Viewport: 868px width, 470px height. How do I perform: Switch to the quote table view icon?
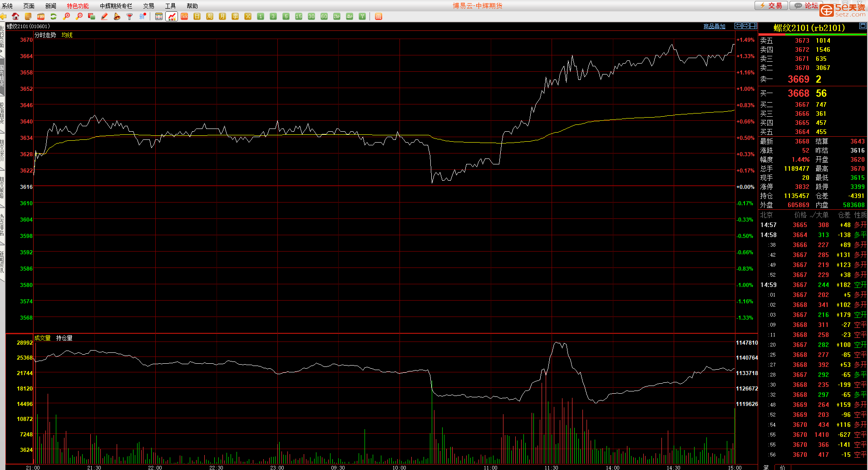pyautogui.click(x=159, y=16)
